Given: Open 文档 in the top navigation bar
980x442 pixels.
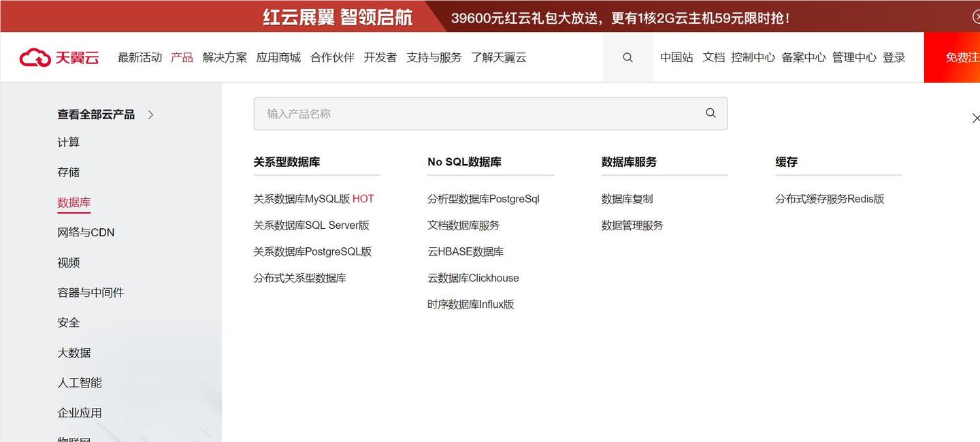Looking at the screenshot, I should [x=713, y=57].
